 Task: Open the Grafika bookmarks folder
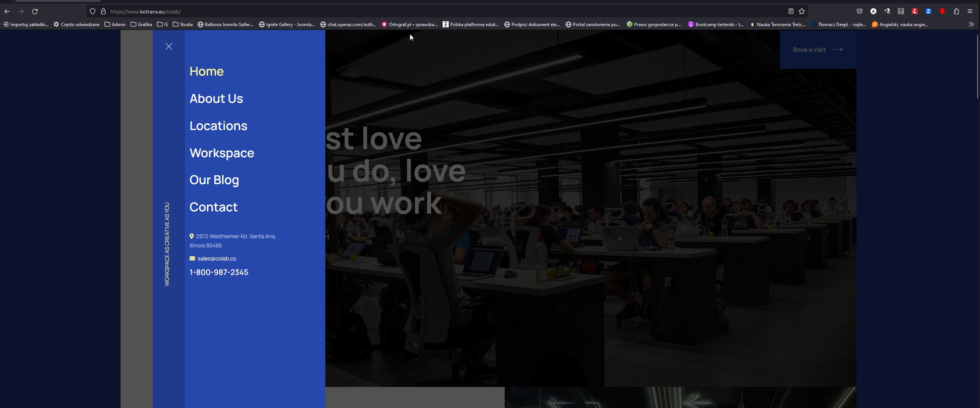(141, 25)
